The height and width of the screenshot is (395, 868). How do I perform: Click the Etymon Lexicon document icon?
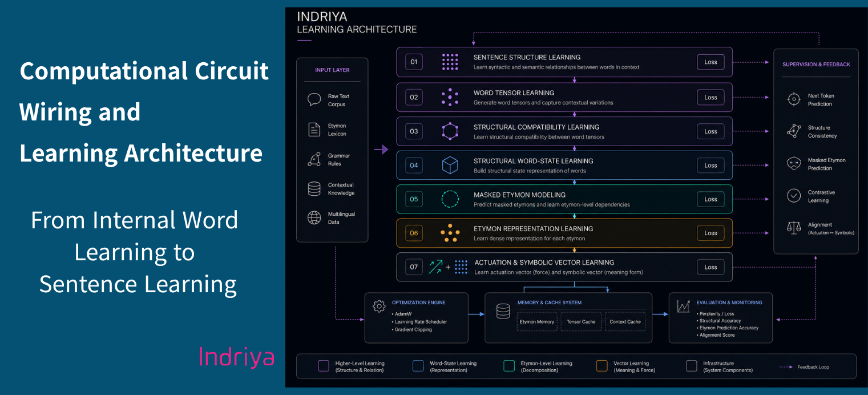(x=314, y=130)
